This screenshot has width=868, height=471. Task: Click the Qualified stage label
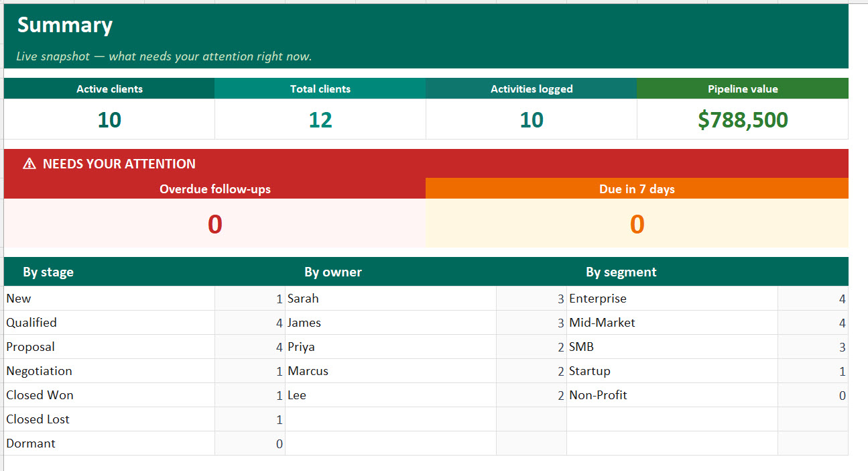[32, 323]
